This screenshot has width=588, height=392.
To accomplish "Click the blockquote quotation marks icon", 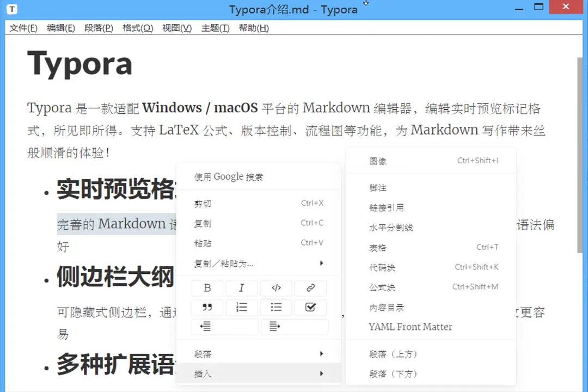I will click(x=207, y=308).
